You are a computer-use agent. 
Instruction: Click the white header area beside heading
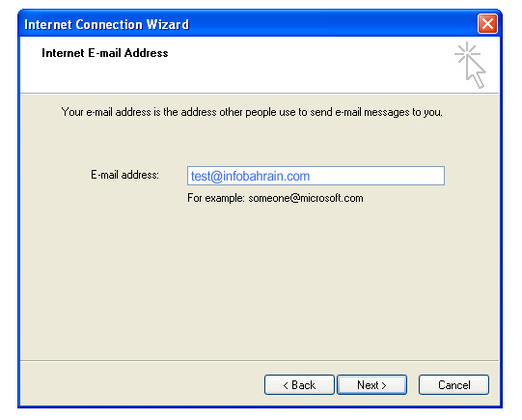coord(300,65)
